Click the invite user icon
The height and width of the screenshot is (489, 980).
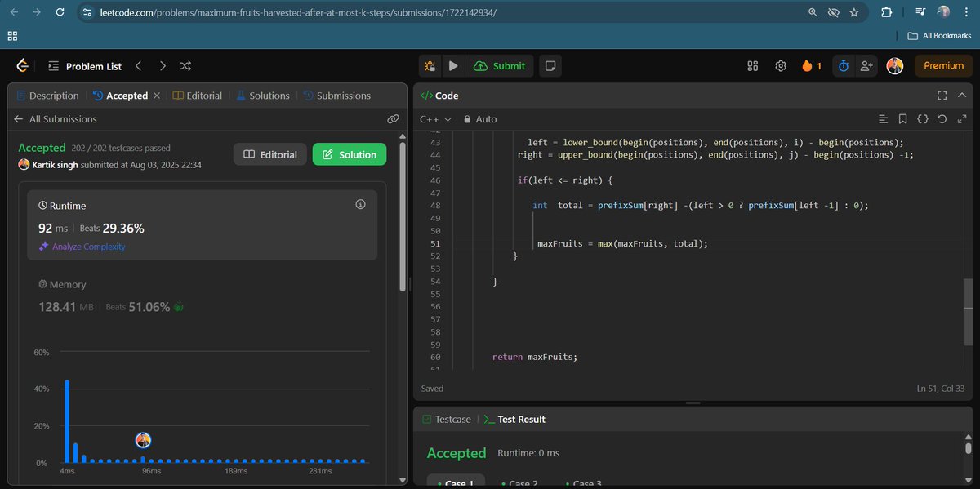866,66
